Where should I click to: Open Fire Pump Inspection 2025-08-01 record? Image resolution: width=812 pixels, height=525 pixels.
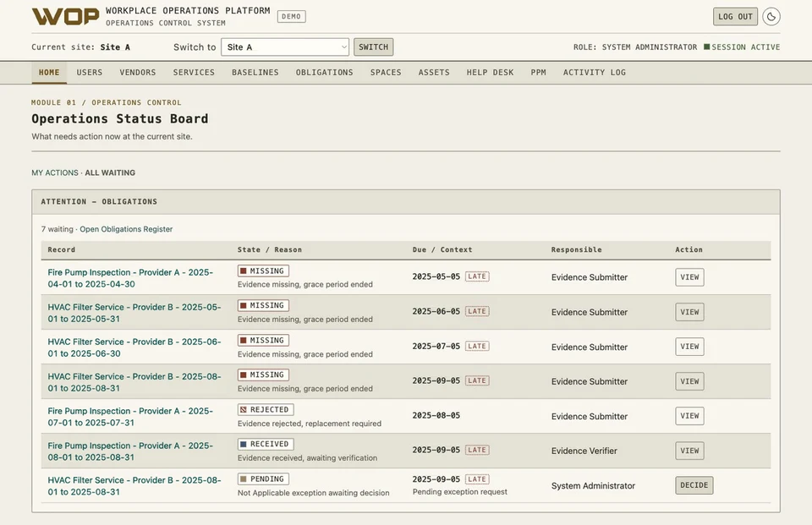(x=130, y=451)
